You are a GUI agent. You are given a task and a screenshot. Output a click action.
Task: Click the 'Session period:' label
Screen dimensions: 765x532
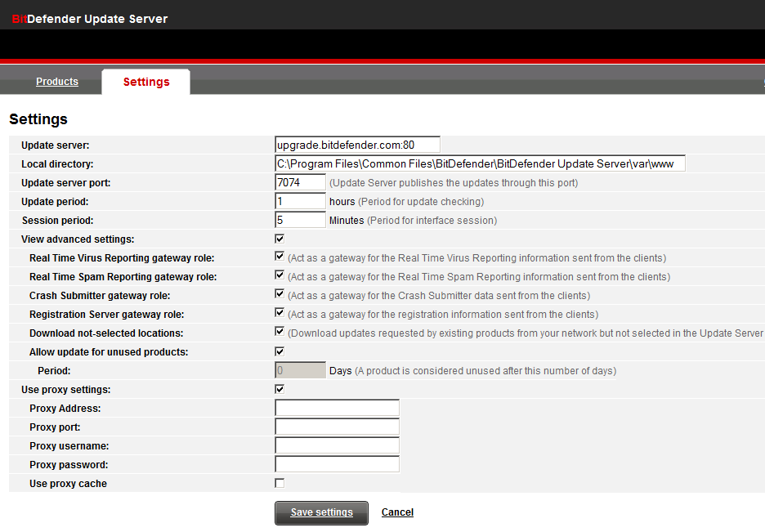(x=57, y=221)
